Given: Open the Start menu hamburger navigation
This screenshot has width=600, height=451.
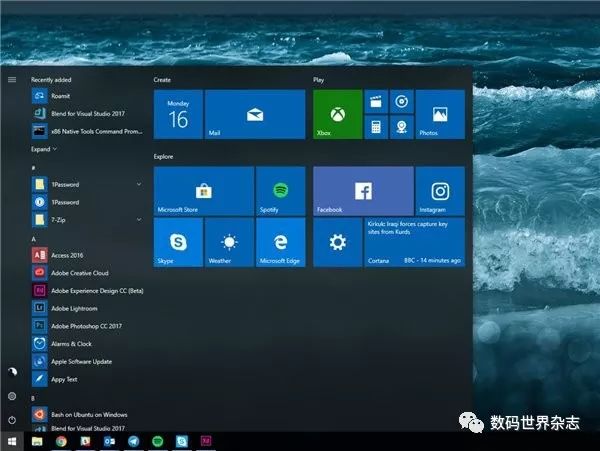Looking at the screenshot, I should pyautogui.click(x=12, y=79).
